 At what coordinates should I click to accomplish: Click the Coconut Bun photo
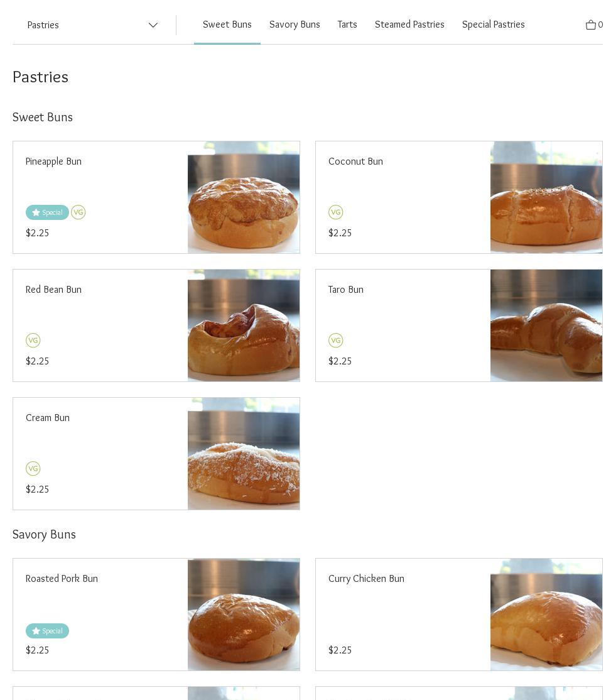pyautogui.click(x=546, y=197)
